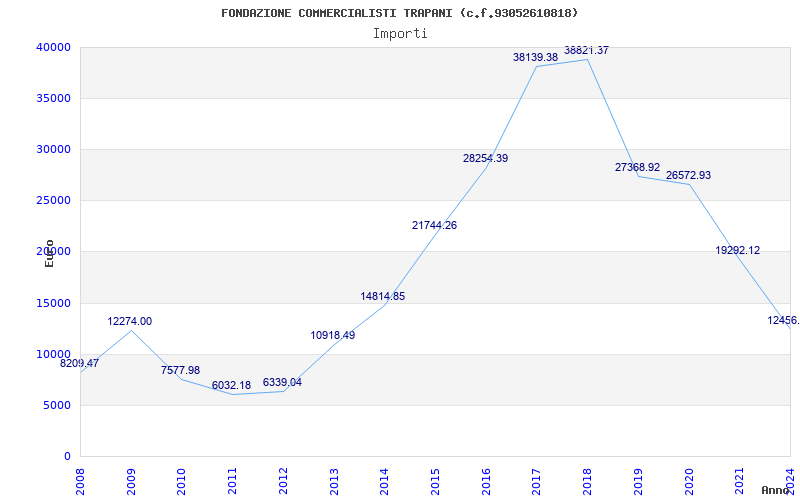Click the 2018 x-axis year label
The image size is (800, 500).
587,482
